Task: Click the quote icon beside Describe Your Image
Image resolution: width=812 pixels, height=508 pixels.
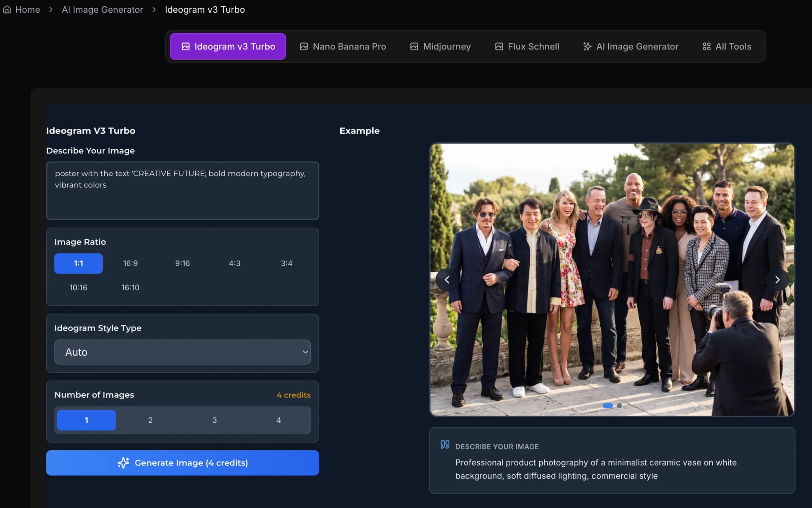Action: point(445,445)
